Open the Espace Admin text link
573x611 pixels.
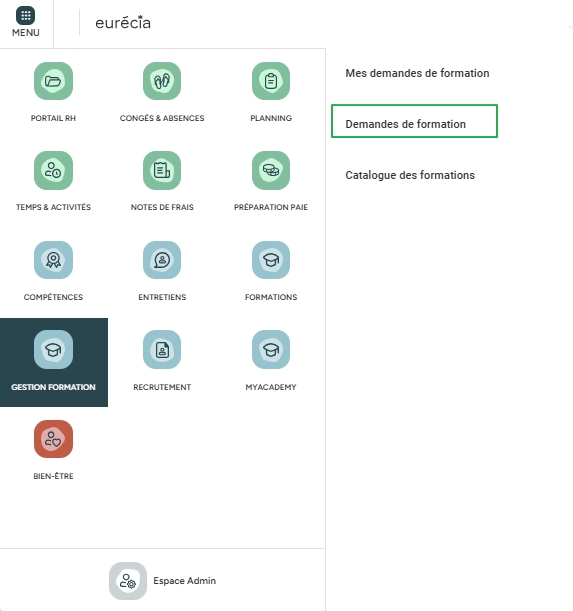[184, 581]
